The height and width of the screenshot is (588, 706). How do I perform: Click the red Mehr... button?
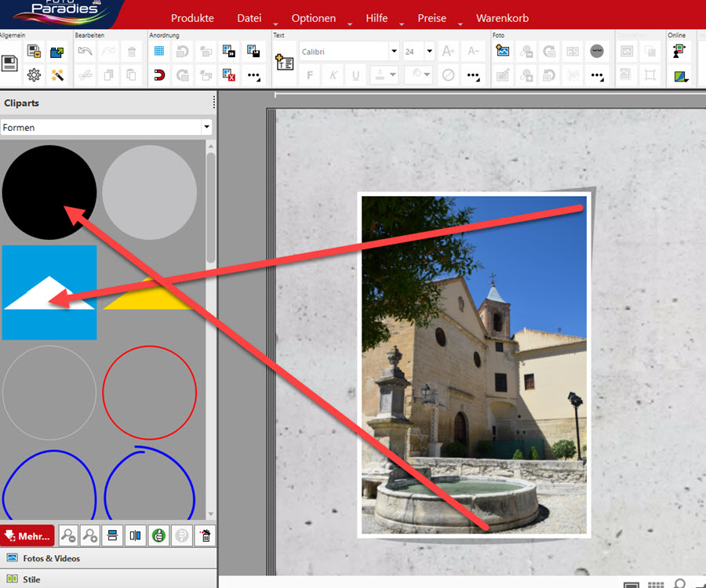tap(27, 536)
